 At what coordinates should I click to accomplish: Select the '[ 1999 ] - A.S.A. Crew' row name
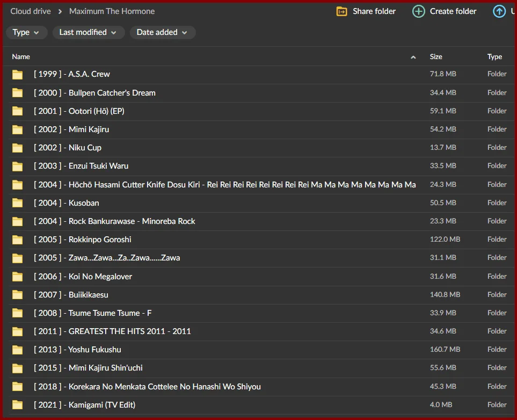point(71,74)
